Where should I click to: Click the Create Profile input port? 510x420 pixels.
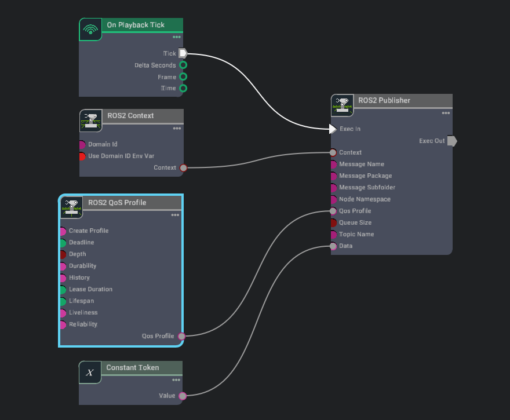point(63,231)
